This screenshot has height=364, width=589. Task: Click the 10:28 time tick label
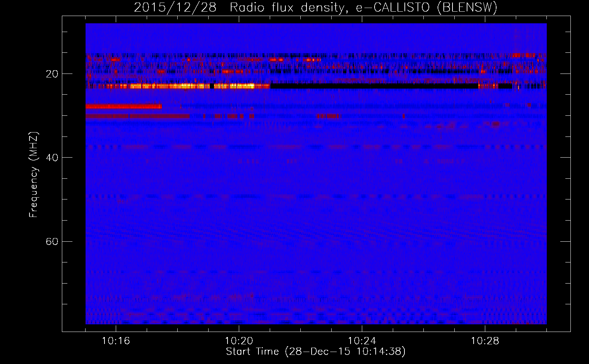coord(485,341)
